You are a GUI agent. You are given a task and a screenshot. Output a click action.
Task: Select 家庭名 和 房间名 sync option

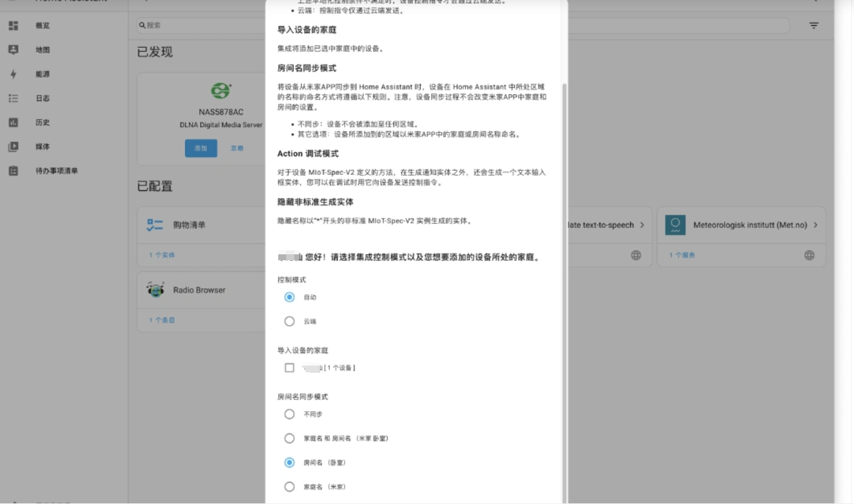(x=290, y=438)
